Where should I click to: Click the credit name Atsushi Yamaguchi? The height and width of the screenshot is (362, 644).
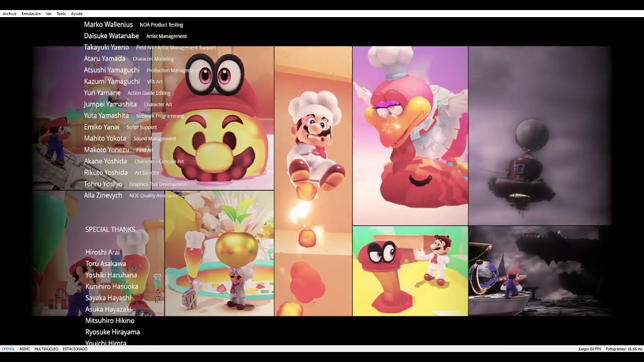click(112, 70)
